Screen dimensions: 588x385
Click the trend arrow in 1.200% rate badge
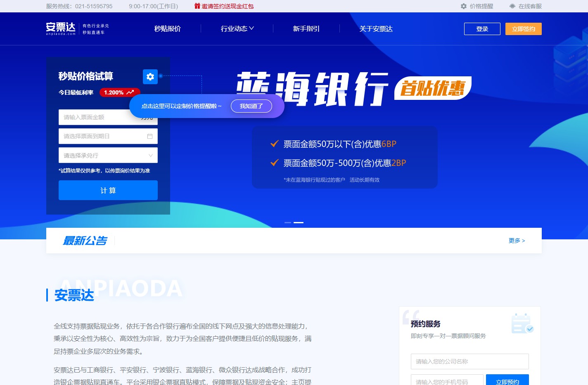pyautogui.click(x=130, y=92)
